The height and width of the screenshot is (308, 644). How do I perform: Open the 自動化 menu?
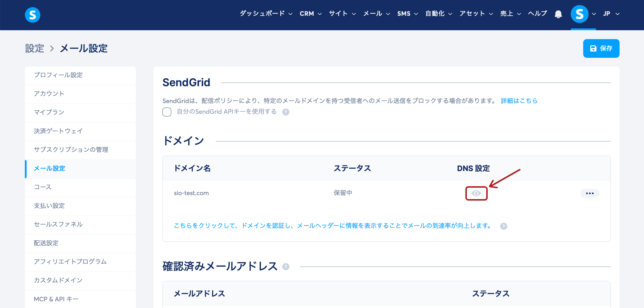point(439,14)
